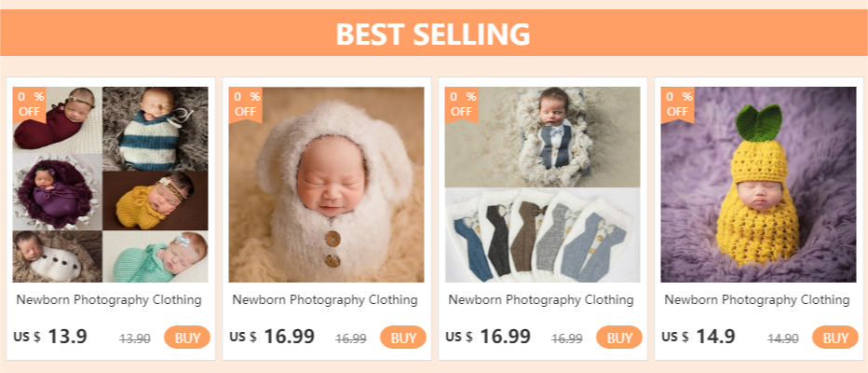Click BUY for the US $13.9 item
868x373 pixels.
pyautogui.click(x=187, y=338)
